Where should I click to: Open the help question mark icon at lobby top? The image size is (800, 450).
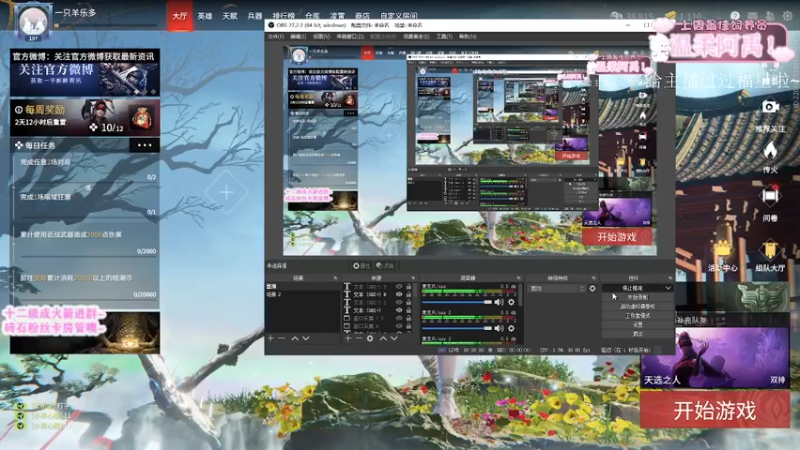point(735,16)
